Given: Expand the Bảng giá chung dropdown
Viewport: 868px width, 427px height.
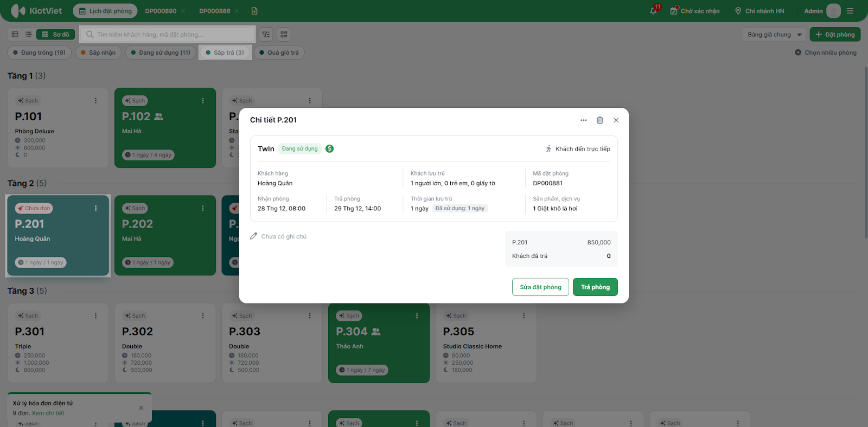Looking at the screenshot, I should (774, 34).
